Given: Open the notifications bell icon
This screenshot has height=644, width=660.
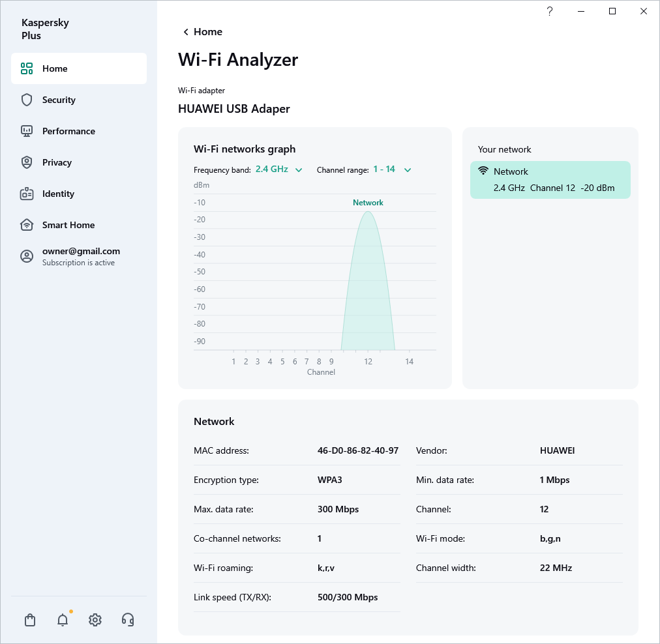Looking at the screenshot, I should [x=63, y=620].
